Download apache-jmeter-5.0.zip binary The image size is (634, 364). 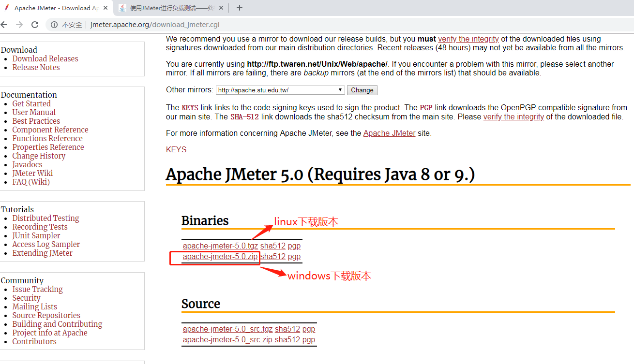(x=220, y=256)
